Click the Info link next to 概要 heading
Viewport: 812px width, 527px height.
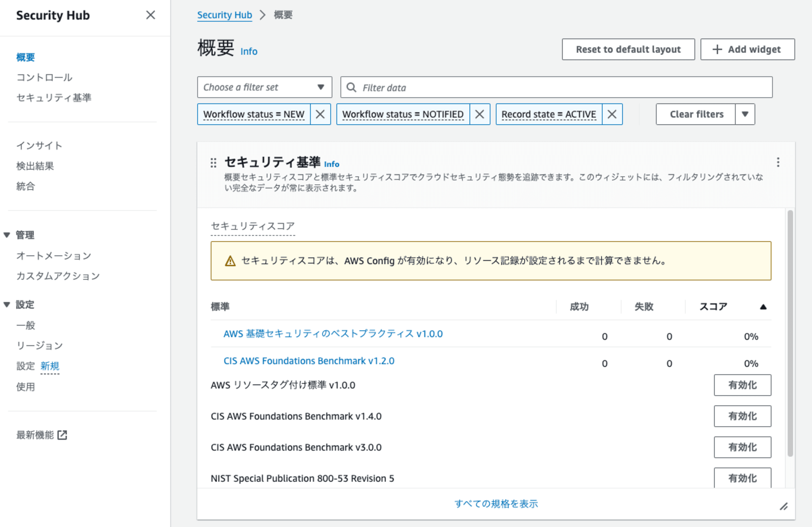click(x=249, y=52)
